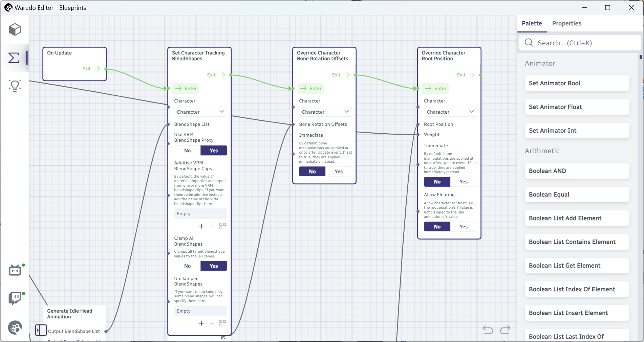644x342 pixels.
Task: Select the Generate Idle Head Animation node title
Action: 70,314
